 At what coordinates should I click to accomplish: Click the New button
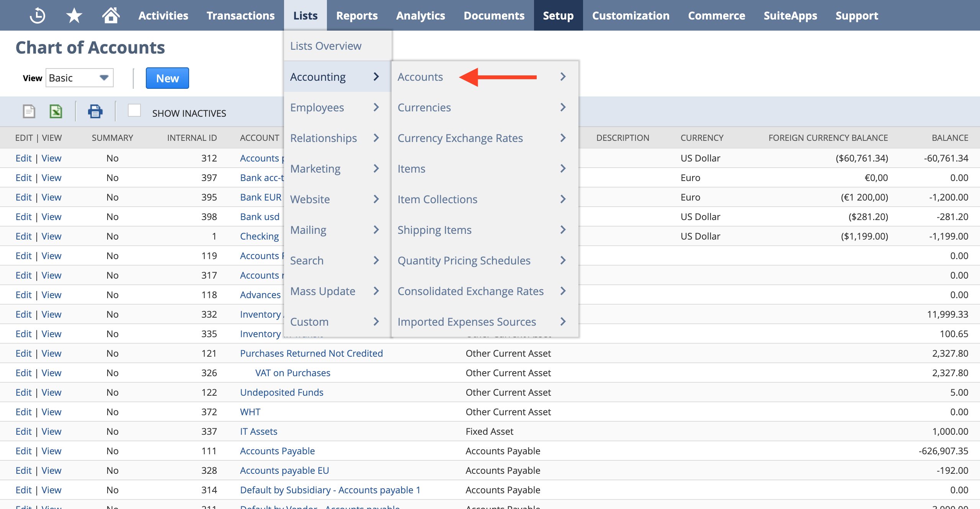pyautogui.click(x=167, y=78)
